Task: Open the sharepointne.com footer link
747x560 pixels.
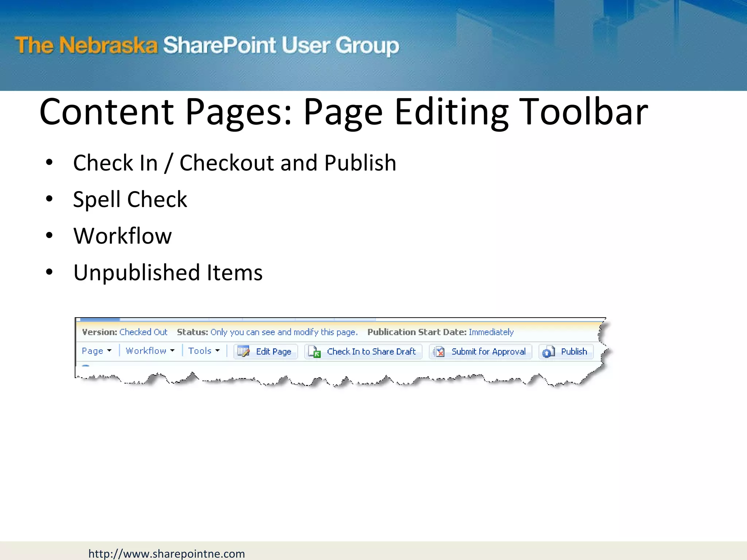Action: click(167, 553)
